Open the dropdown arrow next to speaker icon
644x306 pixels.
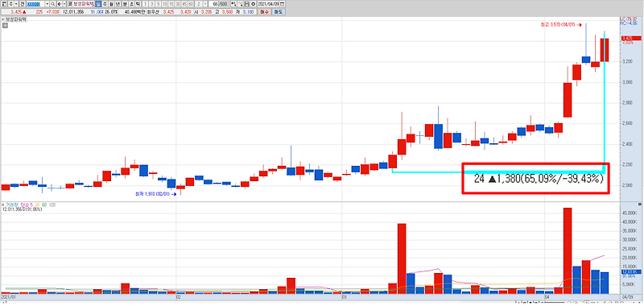coord(64,4)
